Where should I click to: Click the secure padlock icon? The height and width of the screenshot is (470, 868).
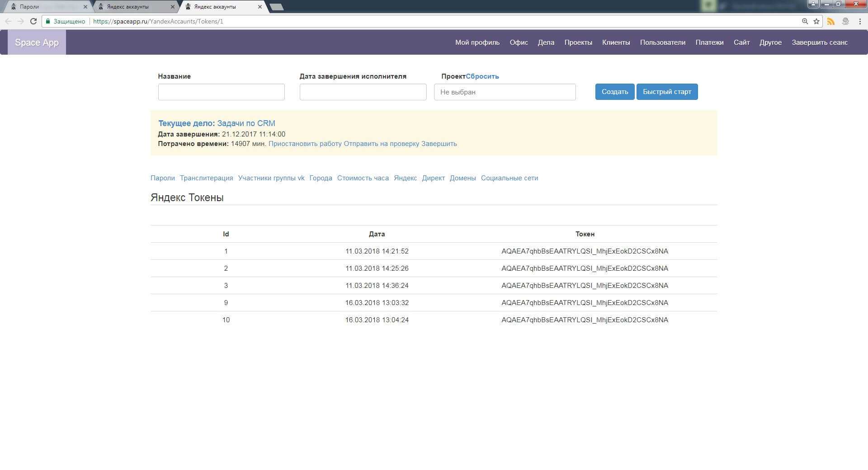coord(48,21)
